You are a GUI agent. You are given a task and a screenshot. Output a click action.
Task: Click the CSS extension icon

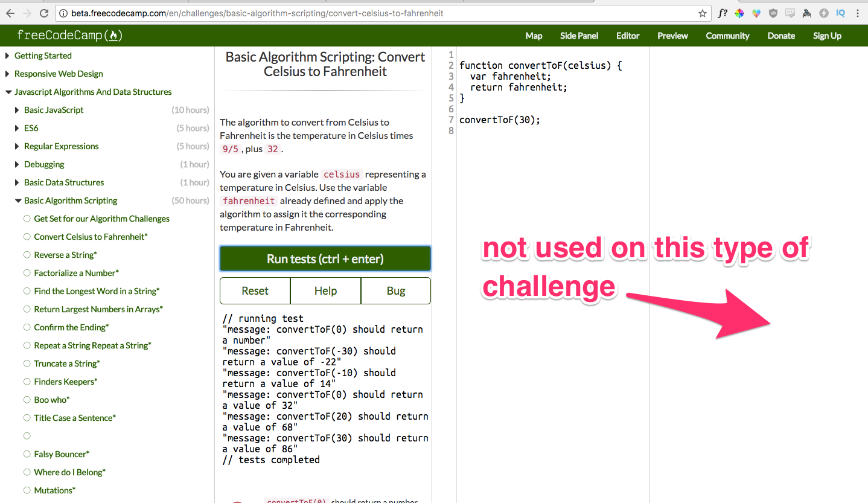[790, 13]
